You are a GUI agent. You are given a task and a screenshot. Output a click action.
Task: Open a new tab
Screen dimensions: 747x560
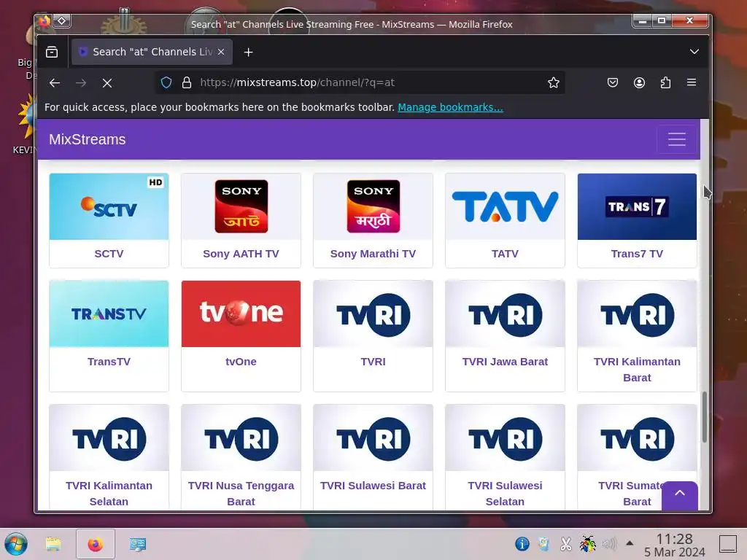click(248, 52)
